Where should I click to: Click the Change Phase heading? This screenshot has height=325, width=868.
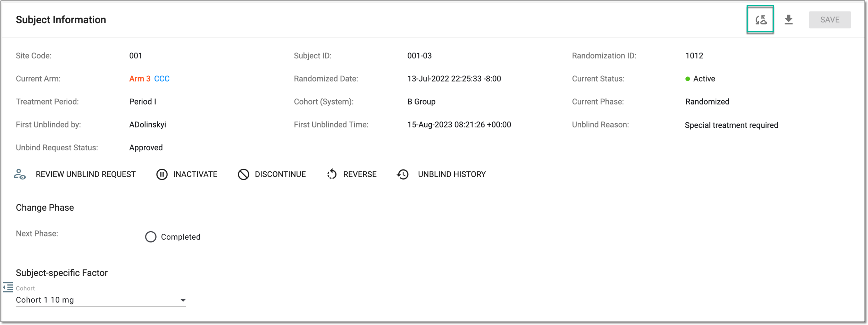pyautogui.click(x=45, y=208)
